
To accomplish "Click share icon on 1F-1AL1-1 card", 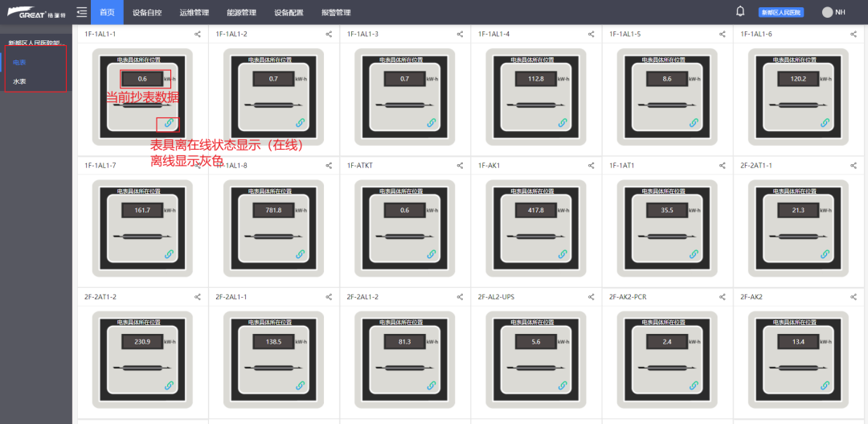I will pyautogui.click(x=198, y=34).
